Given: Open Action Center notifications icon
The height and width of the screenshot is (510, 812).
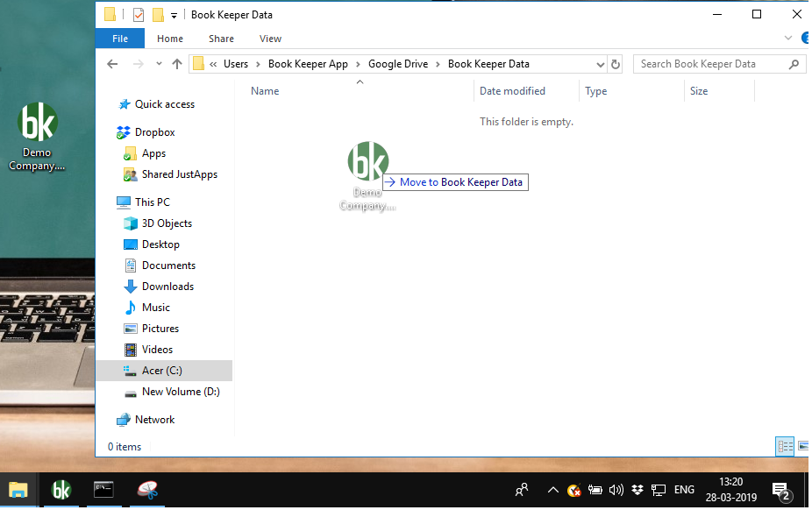Looking at the screenshot, I should (781, 491).
